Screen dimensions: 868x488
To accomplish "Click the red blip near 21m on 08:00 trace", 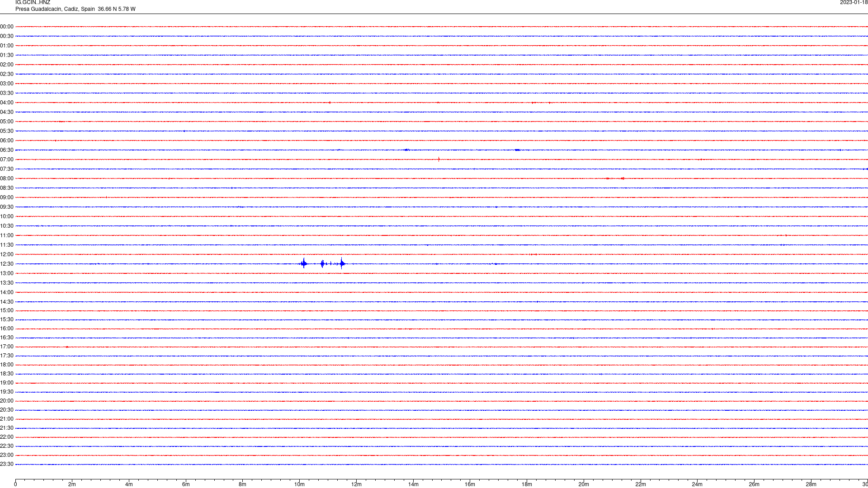I will [623, 178].
